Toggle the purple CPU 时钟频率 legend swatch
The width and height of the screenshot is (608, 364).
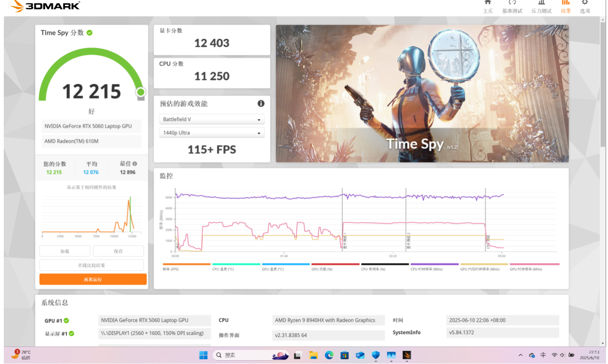pos(434,264)
